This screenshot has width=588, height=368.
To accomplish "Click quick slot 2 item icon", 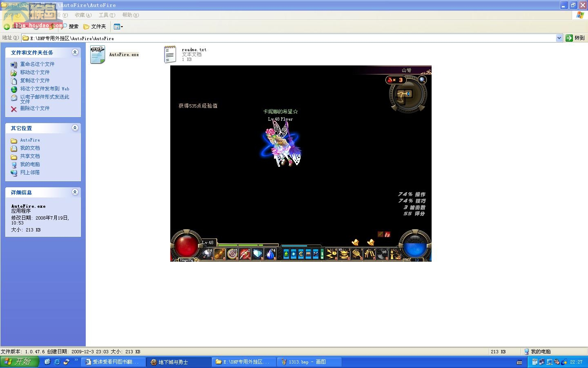I will click(220, 254).
